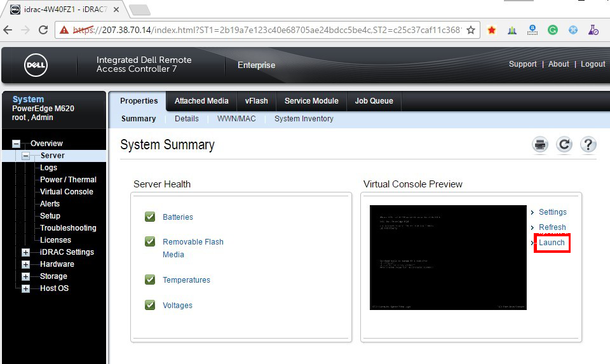Open the Temperatures health link
The image size is (610, 364).
[186, 280]
